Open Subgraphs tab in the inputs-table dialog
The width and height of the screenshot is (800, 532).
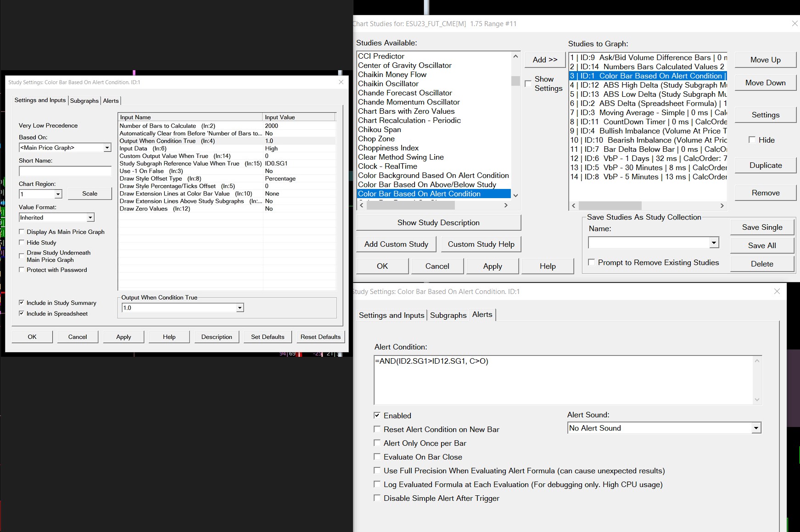tap(84, 100)
